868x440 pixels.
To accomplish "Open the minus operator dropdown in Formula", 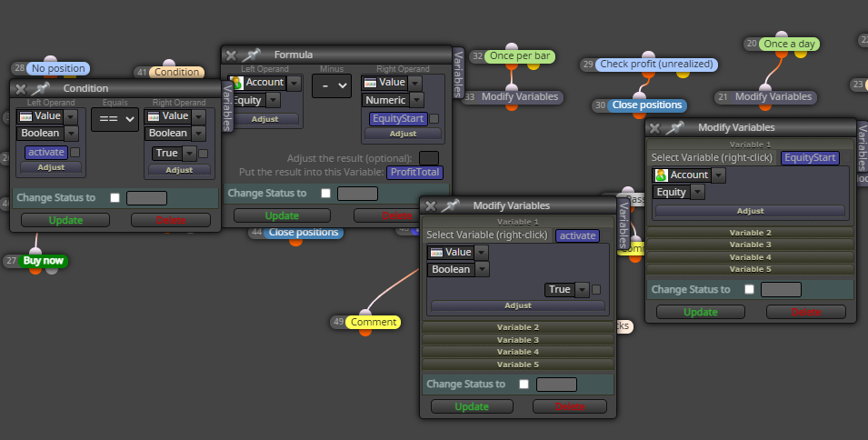I will click(332, 85).
